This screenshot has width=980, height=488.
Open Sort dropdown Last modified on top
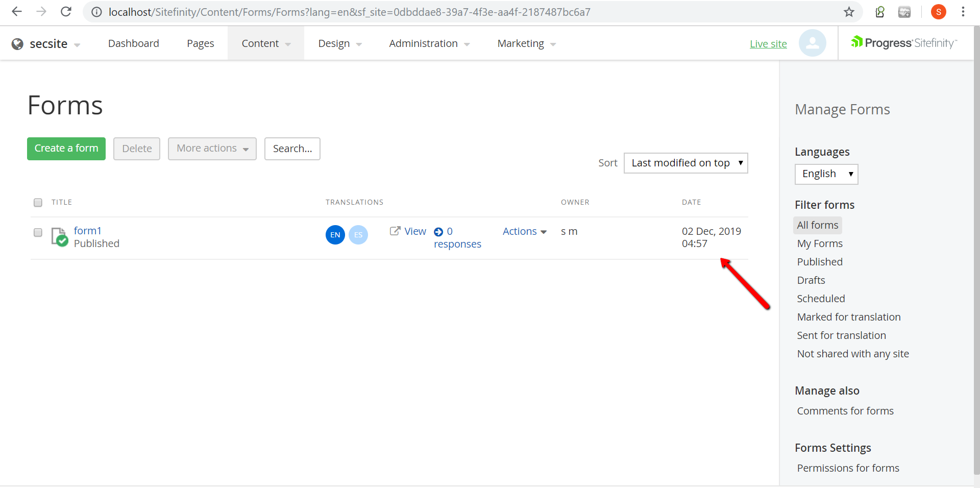686,163
